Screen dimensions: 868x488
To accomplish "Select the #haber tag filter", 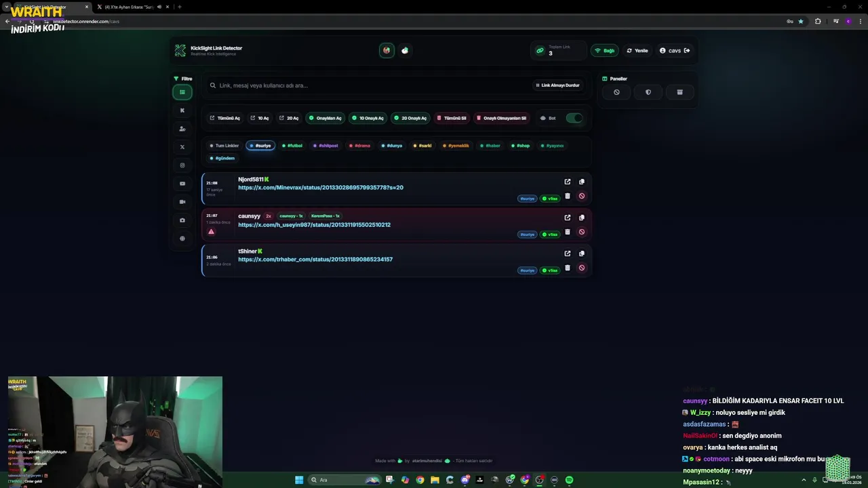I will pyautogui.click(x=490, y=146).
